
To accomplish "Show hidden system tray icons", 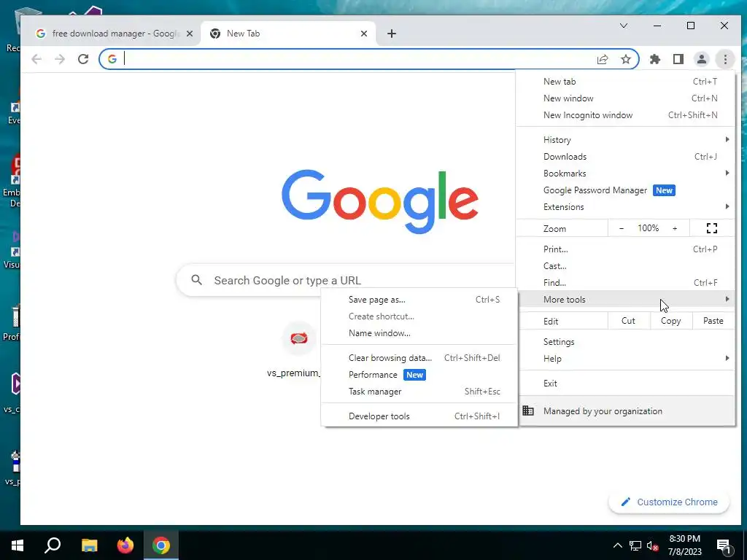I will 617,545.
